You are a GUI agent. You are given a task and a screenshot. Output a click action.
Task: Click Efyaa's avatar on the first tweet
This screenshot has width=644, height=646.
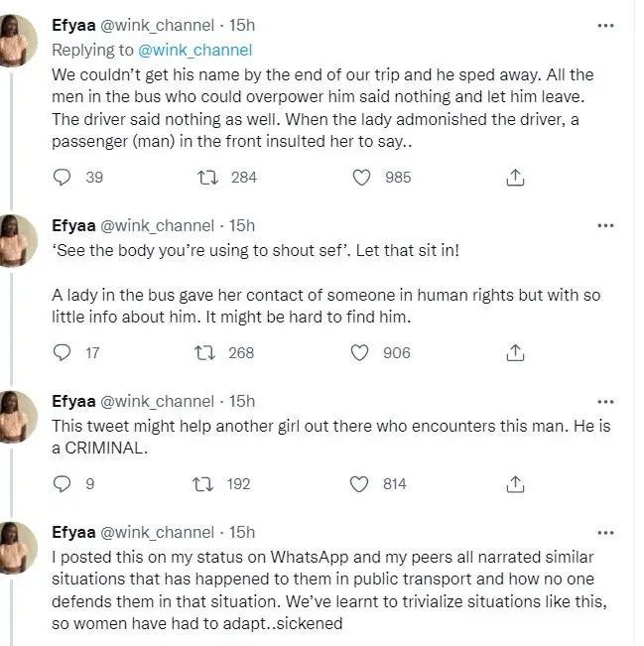[x=19, y=42]
